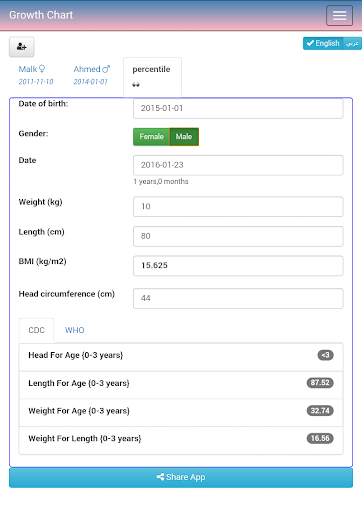Choose Male gender

pos(184,137)
